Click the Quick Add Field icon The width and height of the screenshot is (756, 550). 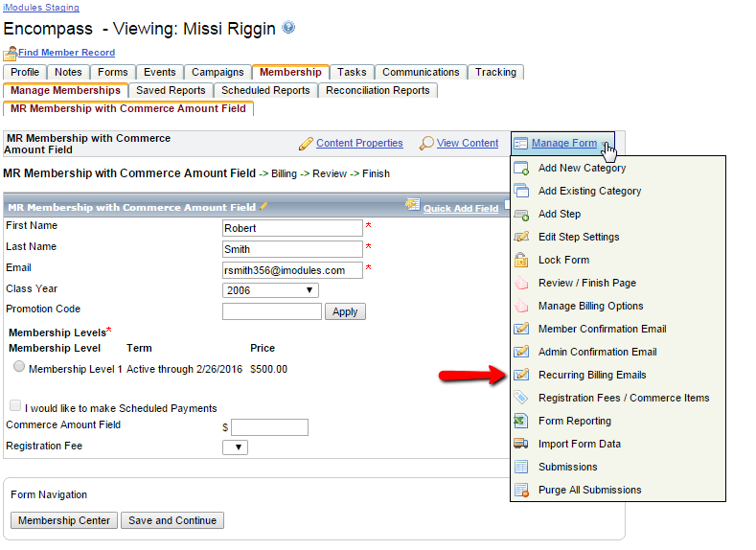pos(413,204)
